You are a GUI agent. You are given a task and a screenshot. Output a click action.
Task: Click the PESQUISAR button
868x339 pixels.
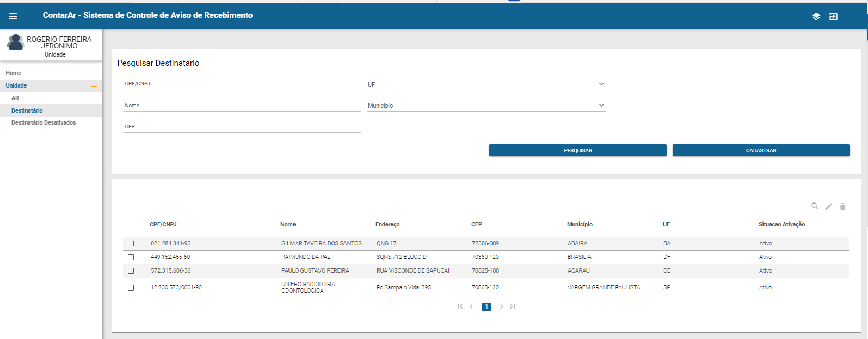pos(577,150)
